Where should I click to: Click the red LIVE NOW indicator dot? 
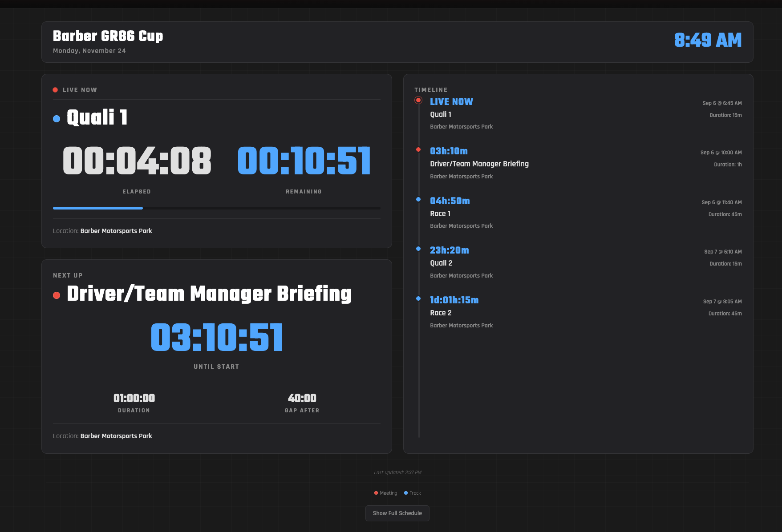click(55, 90)
